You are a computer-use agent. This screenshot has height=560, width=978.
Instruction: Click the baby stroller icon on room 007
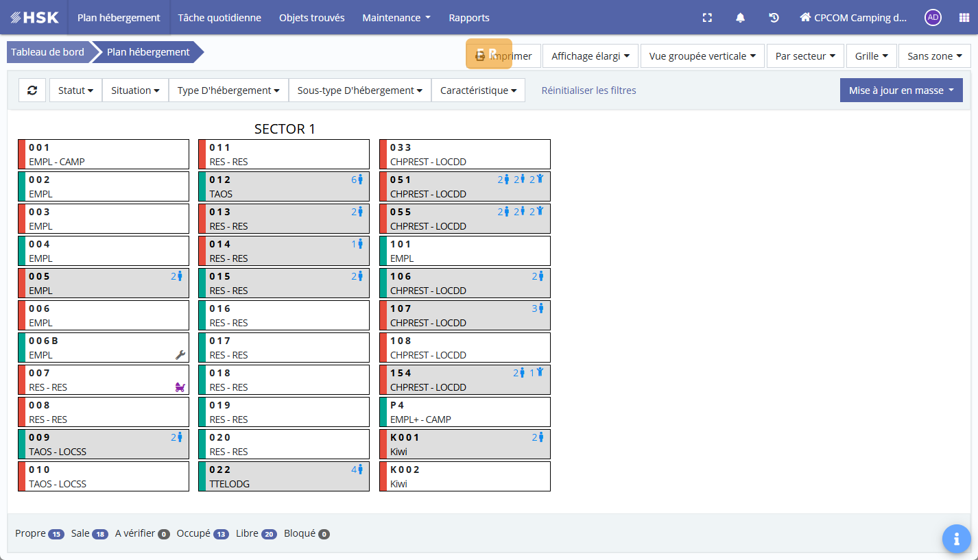pyautogui.click(x=180, y=387)
